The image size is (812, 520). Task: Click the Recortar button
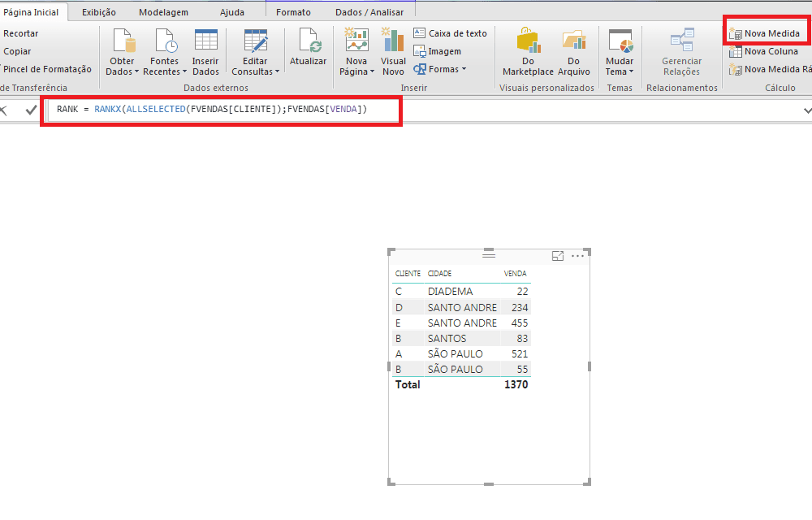point(21,33)
